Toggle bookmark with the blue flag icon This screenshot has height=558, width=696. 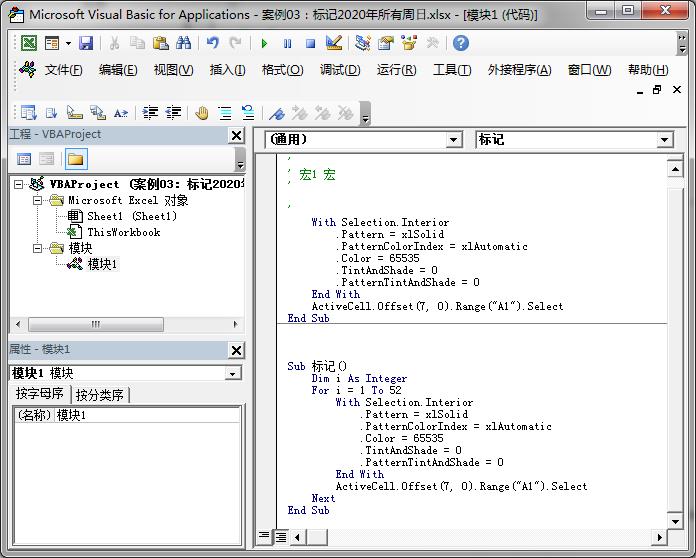tap(277, 113)
